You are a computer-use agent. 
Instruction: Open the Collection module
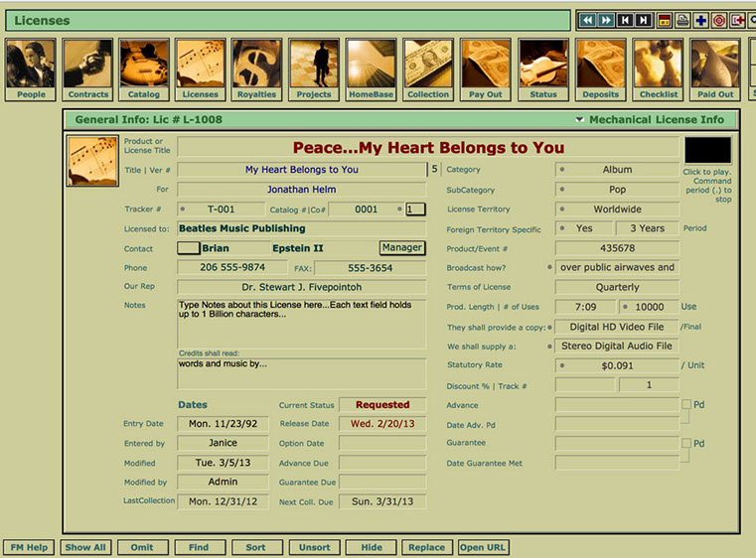tap(428, 70)
